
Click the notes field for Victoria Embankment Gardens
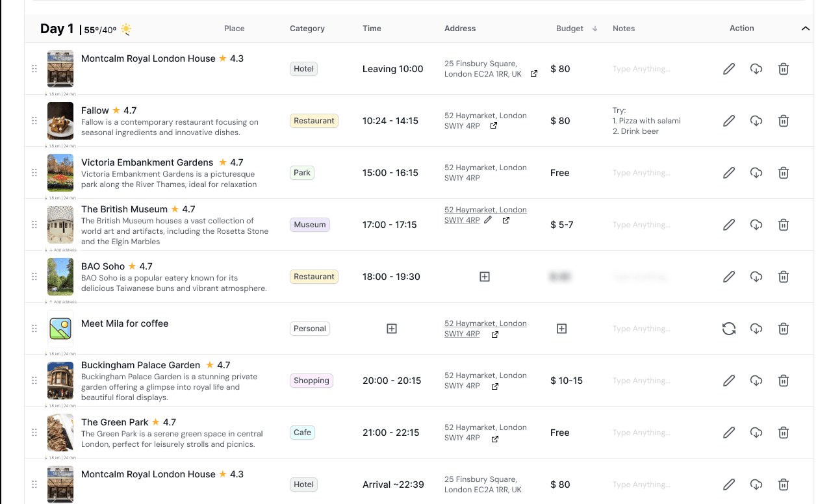[641, 173]
